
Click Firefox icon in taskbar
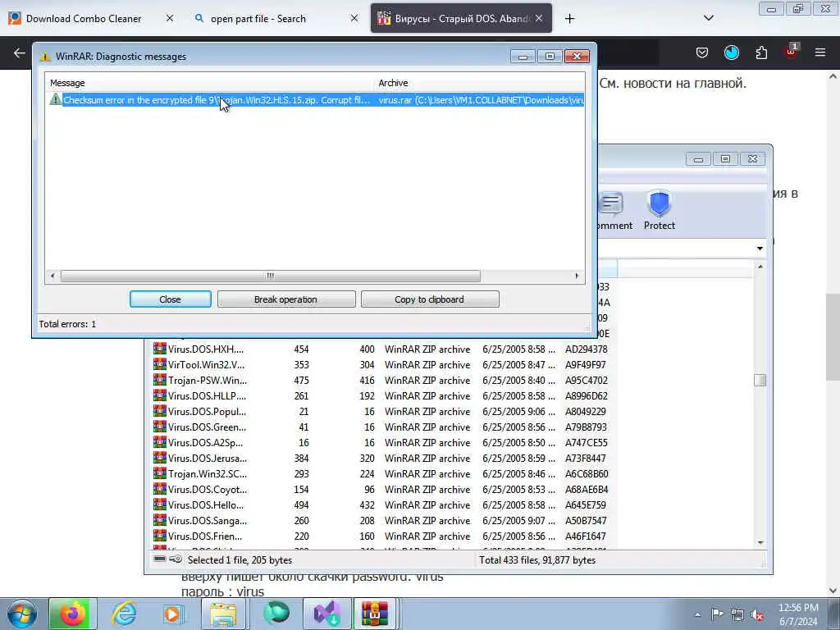pos(73,614)
